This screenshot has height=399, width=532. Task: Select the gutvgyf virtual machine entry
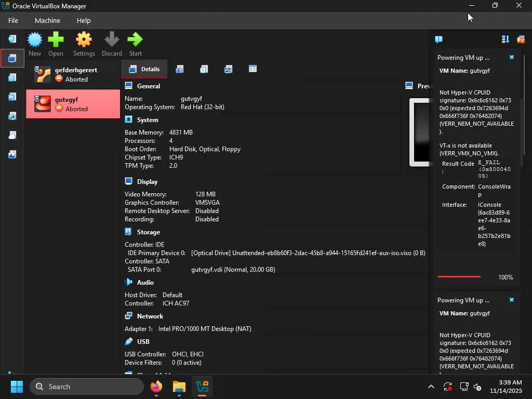pyautogui.click(x=73, y=104)
